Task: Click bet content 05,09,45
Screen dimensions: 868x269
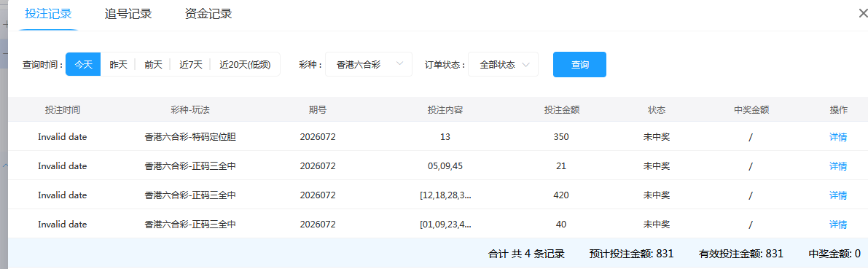Action: (445, 166)
